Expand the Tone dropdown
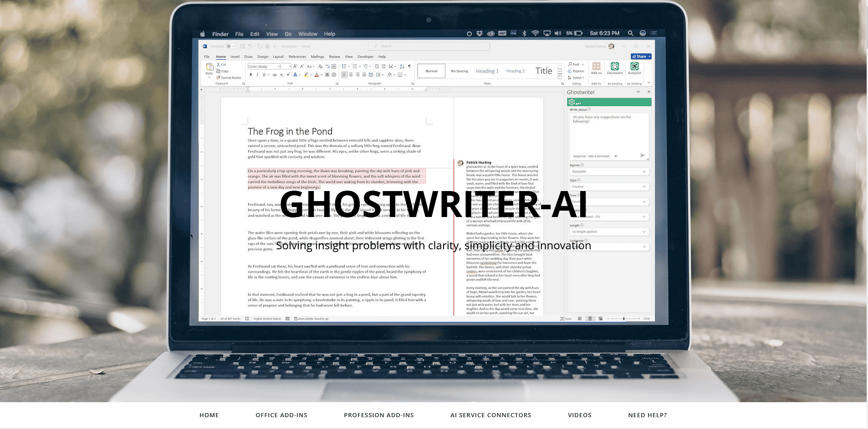 pos(609,202)
